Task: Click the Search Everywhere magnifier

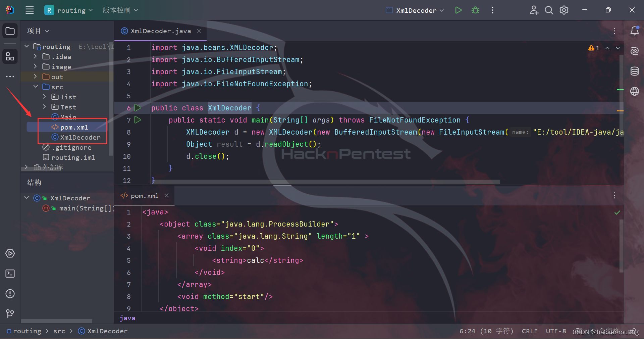Action: pyautogui.click(x=549, y=10)
